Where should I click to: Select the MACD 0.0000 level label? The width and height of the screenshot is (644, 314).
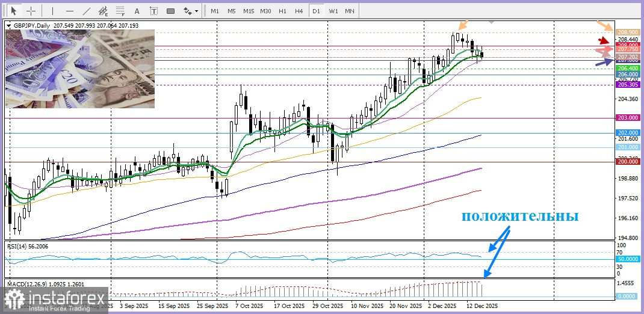click(627, 297)
